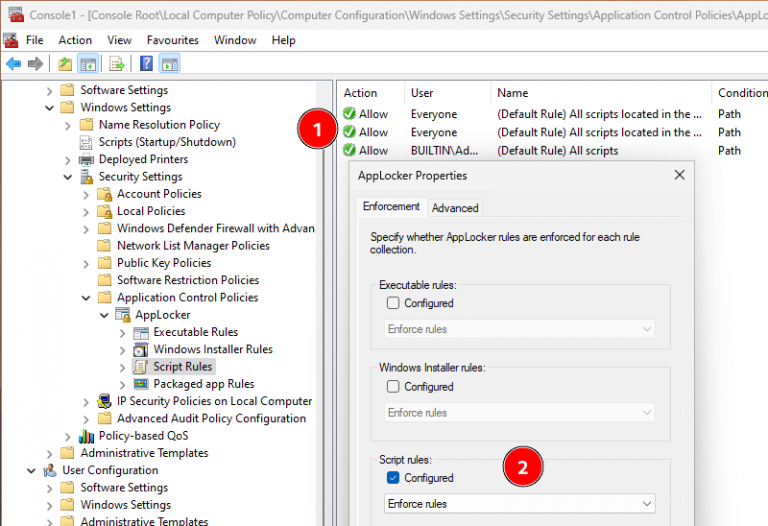Select Administrative Templates under Computer Configuration

tap(144, 453)
